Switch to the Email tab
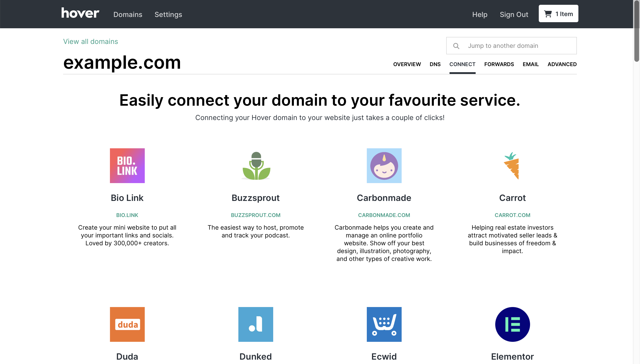640x364 pixels. pyautogui.click(x=531, y=64)
